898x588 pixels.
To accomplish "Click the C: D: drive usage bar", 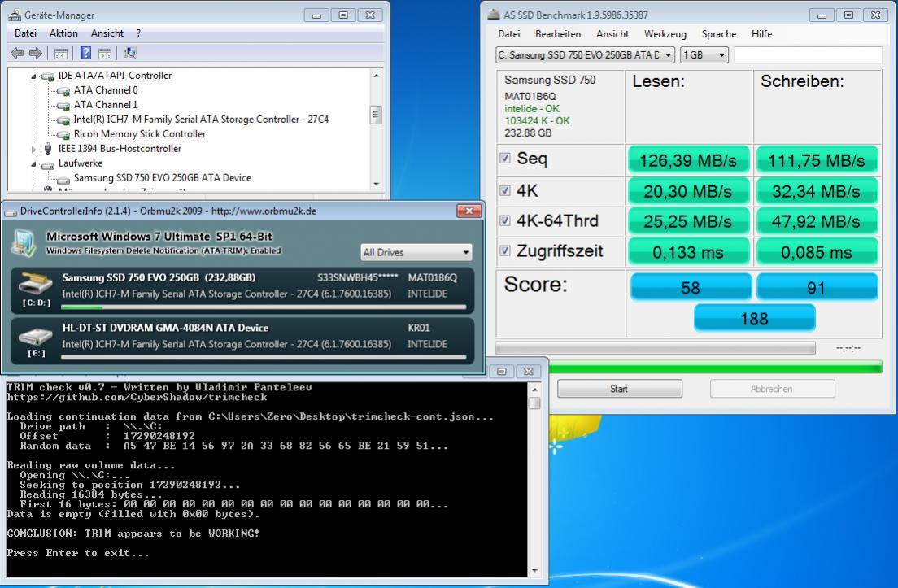I will click(x=264, y=307).
